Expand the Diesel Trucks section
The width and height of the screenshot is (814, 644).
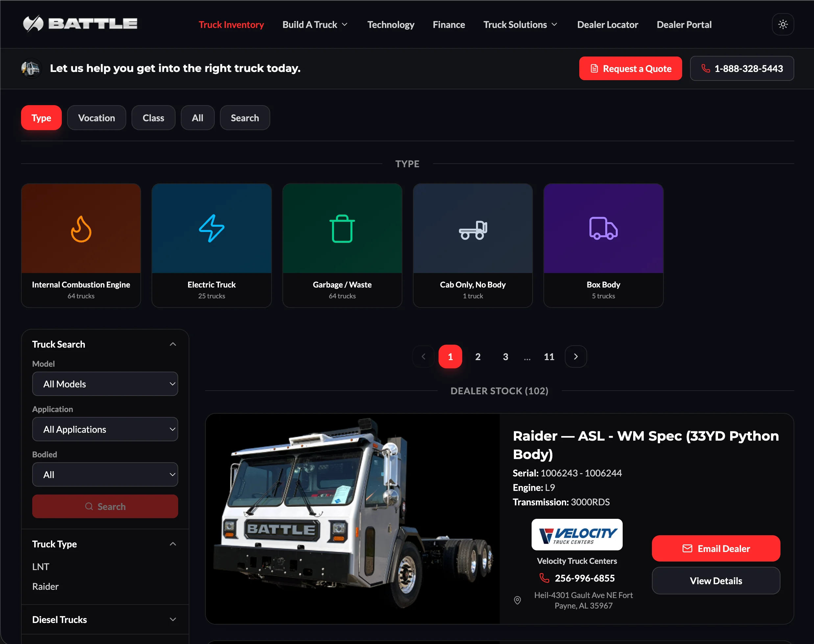[173, 619]
